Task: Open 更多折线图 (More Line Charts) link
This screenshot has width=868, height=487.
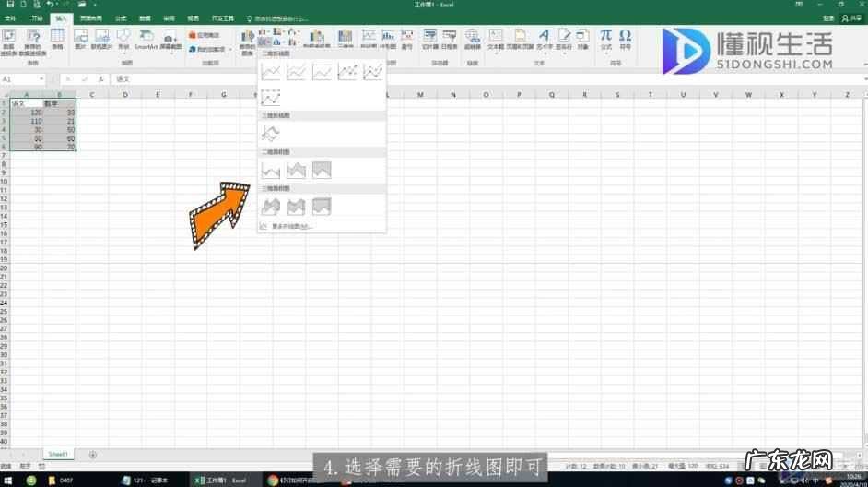Action: click(290, 225)
